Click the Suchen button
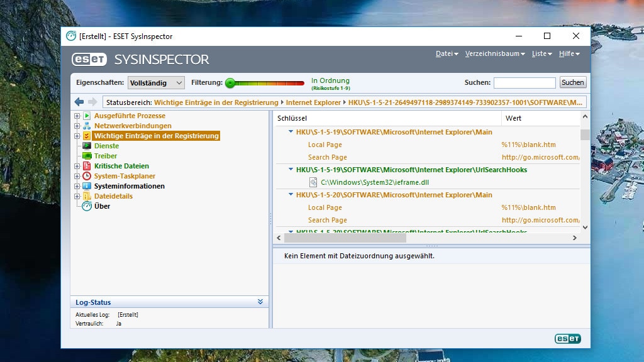Viewport: 644px width, 362px height. click(x=572, y=82)
